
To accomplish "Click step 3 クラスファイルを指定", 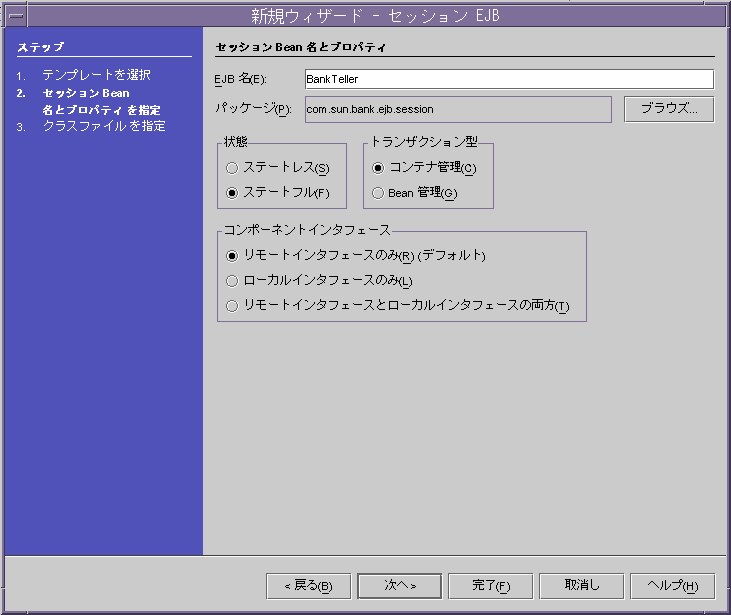I will pos(104,126).
